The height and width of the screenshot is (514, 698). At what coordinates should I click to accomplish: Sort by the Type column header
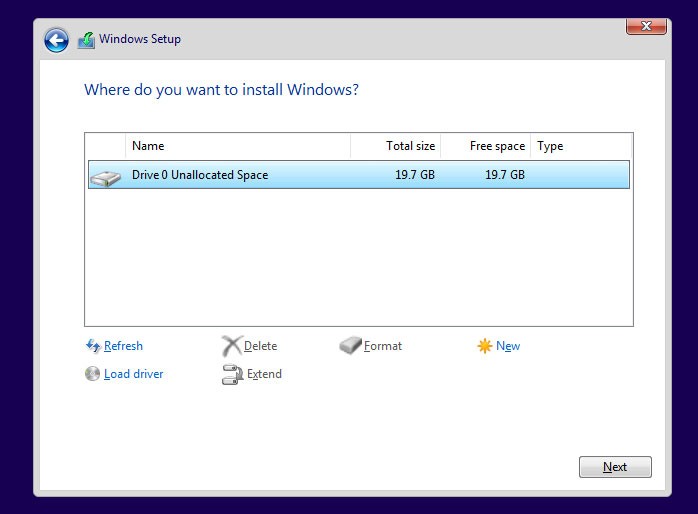[x=581, y=146]
